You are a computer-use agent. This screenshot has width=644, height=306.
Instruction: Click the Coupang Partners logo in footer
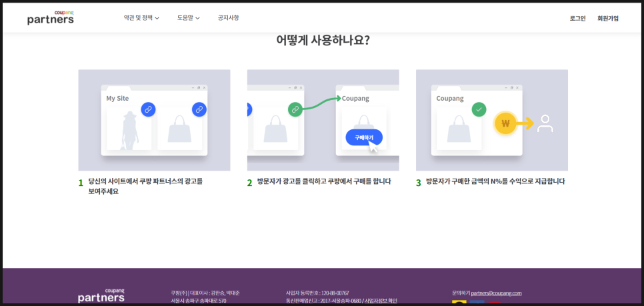point(101,295)
